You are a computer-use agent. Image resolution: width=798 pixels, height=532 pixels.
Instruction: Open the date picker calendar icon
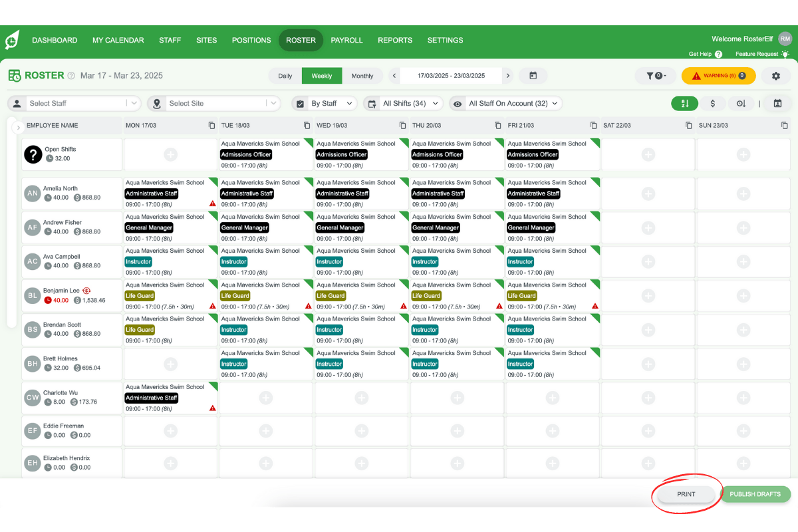click(533, 76)
